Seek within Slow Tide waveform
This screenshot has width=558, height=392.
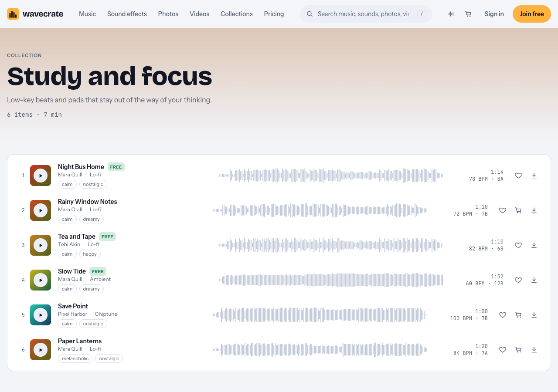tap(331, 280)
